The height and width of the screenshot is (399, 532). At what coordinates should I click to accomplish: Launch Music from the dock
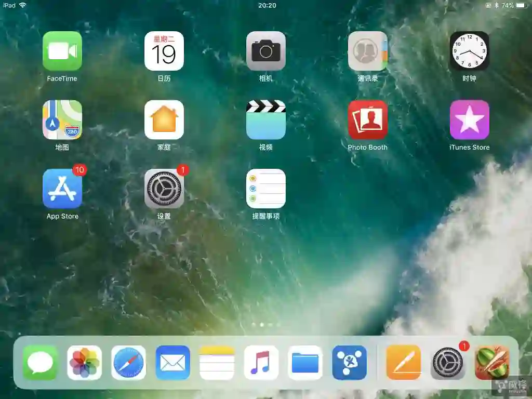(x=261, y=363)
